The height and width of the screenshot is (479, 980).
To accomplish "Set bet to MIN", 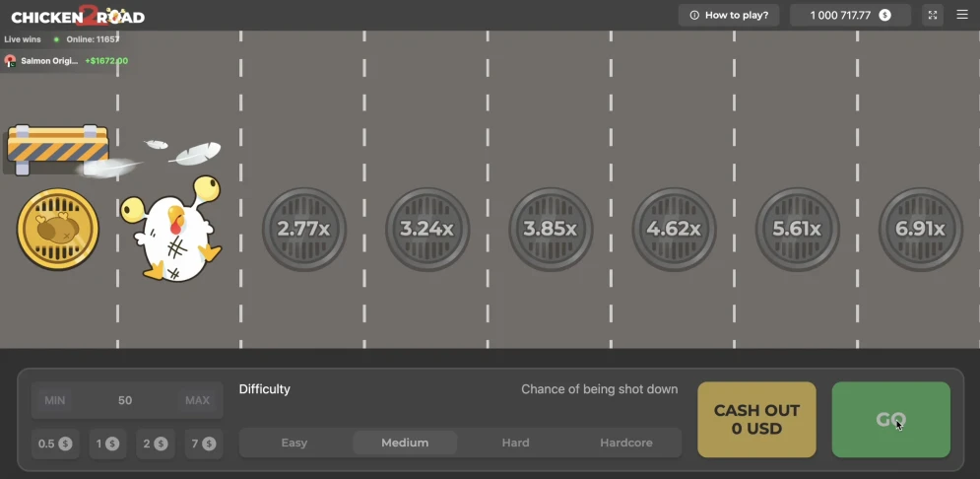I will pos(55,400).
